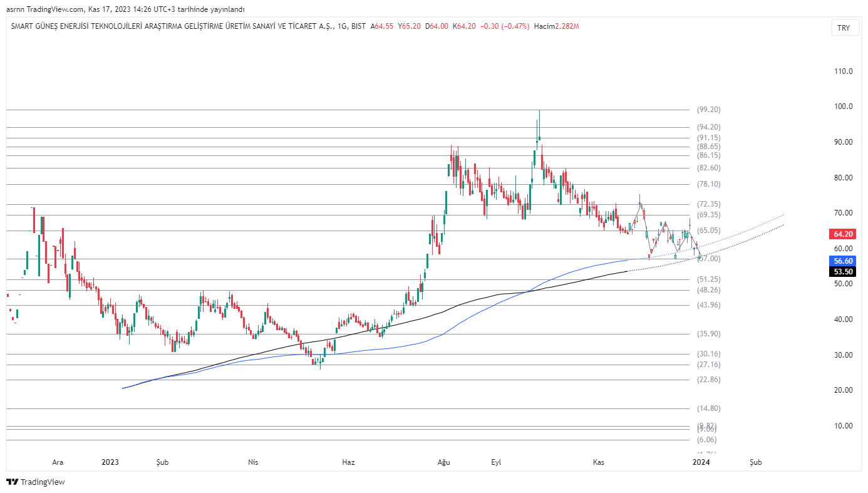Click the (65.05) level label
Screen dimensions: 868x493
[709, 231]
